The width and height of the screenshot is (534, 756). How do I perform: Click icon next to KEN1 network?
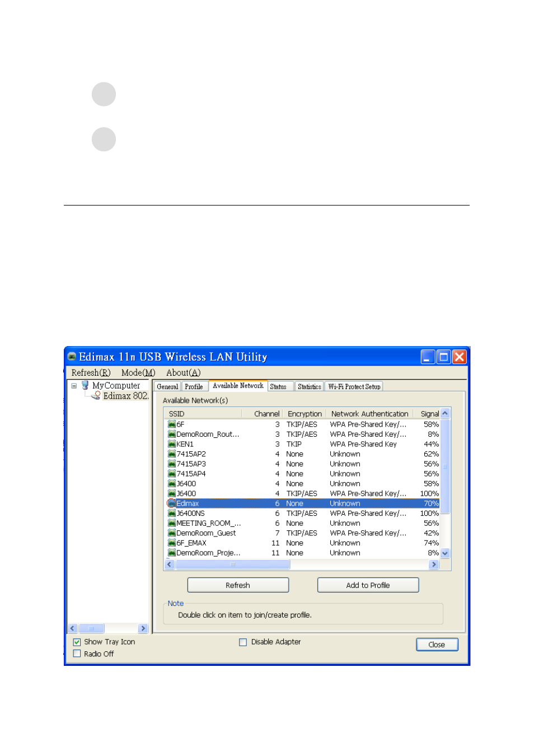click(x=172, y=444)
